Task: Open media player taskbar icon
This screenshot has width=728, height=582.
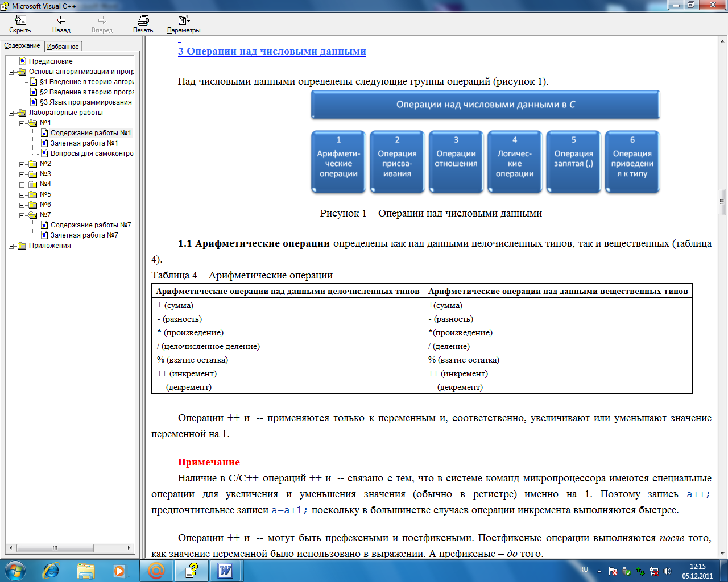Action: [x=120, y=570]
